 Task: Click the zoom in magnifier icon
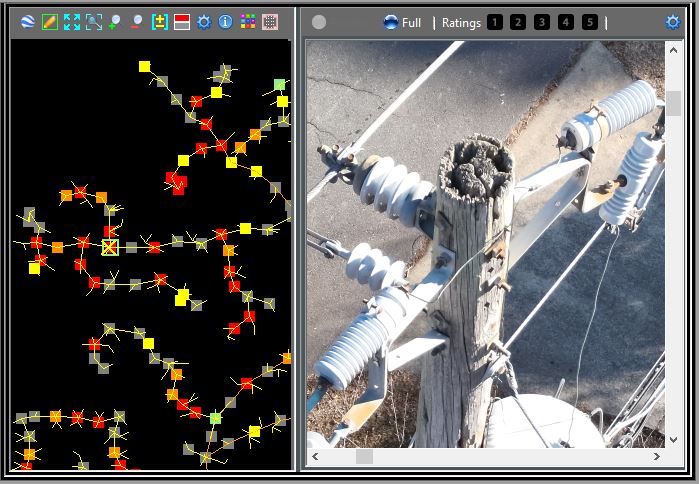116,22
